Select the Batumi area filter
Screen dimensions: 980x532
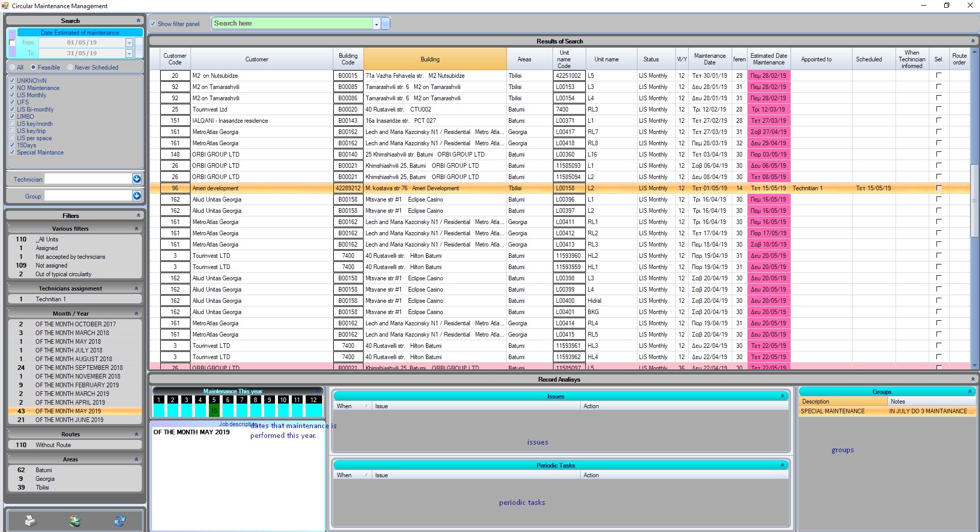44,470
